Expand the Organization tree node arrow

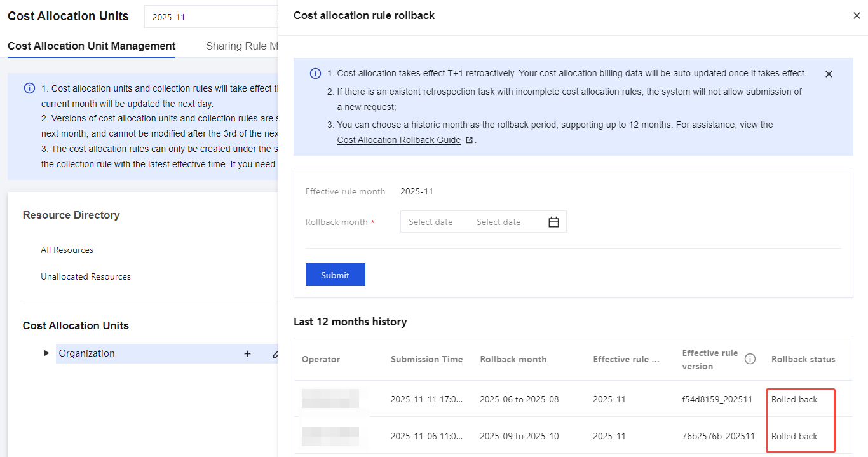pos(46,353)
